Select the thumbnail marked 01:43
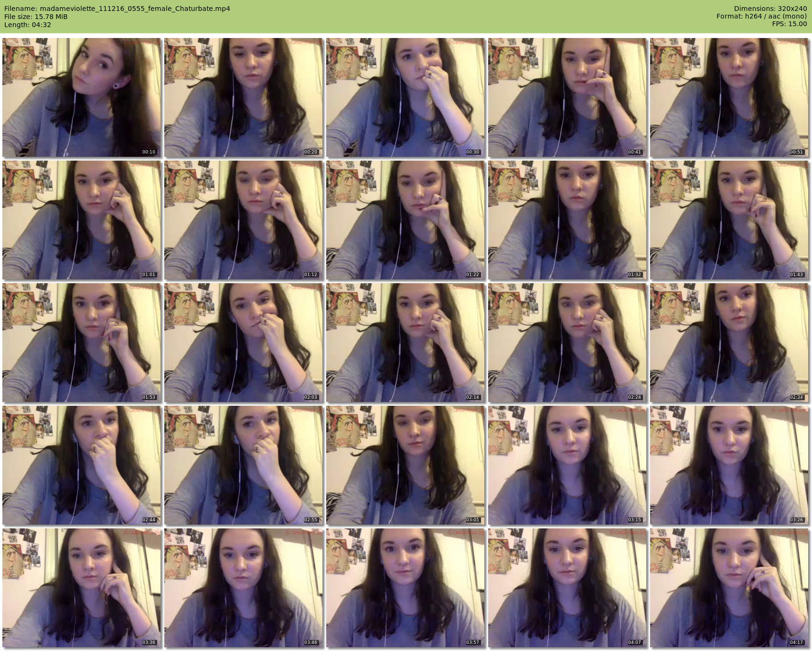Image resolution: width=812 pixels, height=651 pixels. click(x=729, y=220)
